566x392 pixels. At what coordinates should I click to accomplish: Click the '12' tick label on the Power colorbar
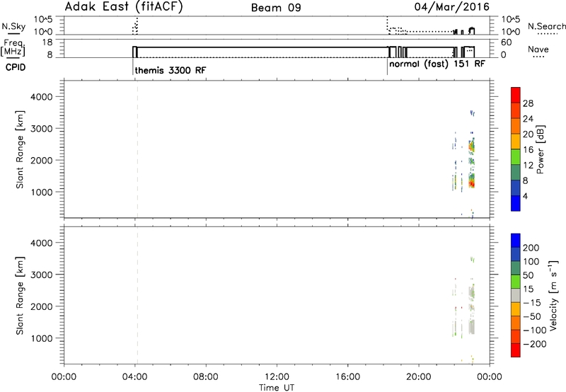528,166
